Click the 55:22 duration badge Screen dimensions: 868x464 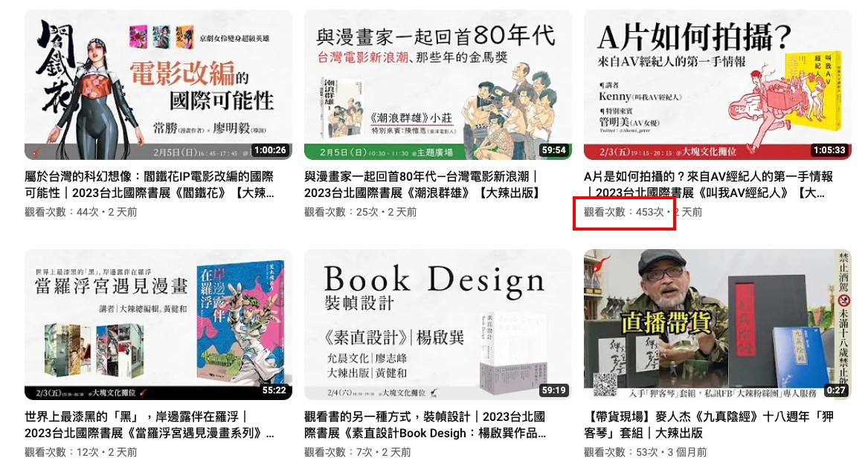coord(274,390)
